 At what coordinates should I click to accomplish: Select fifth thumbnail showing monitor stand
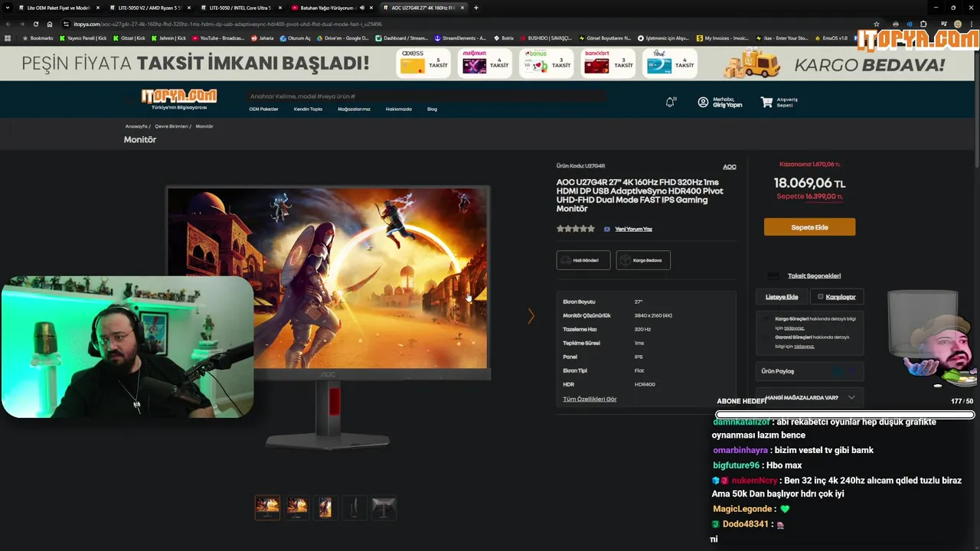pos(384,507)
